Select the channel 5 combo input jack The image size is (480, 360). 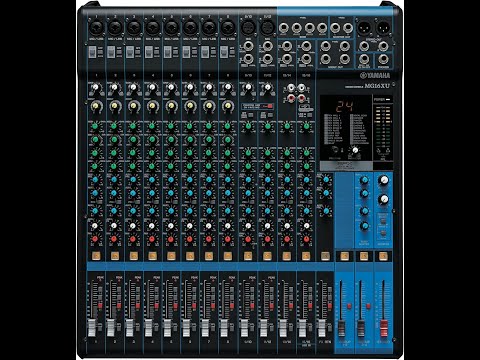(x=171, y=27)
